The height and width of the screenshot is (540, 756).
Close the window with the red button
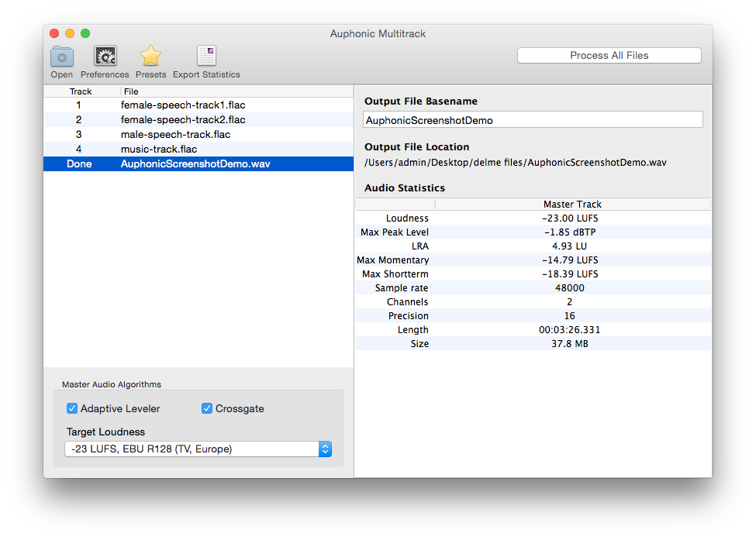(54, 33)
